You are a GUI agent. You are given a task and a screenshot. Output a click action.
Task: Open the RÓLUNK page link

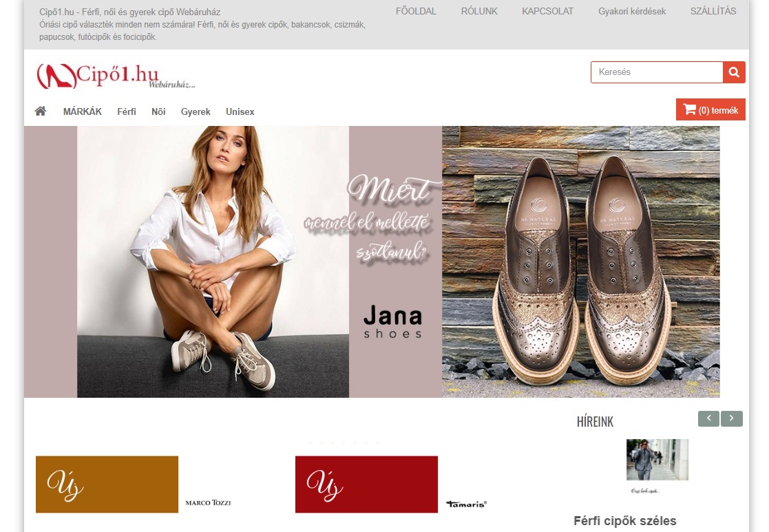click(x=479, y=11)
